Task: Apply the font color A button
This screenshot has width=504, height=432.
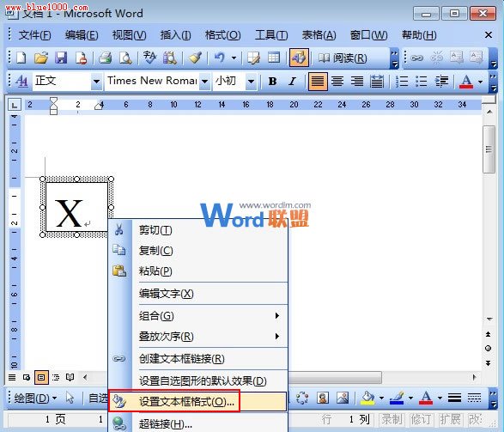Action: coord(466,82)
